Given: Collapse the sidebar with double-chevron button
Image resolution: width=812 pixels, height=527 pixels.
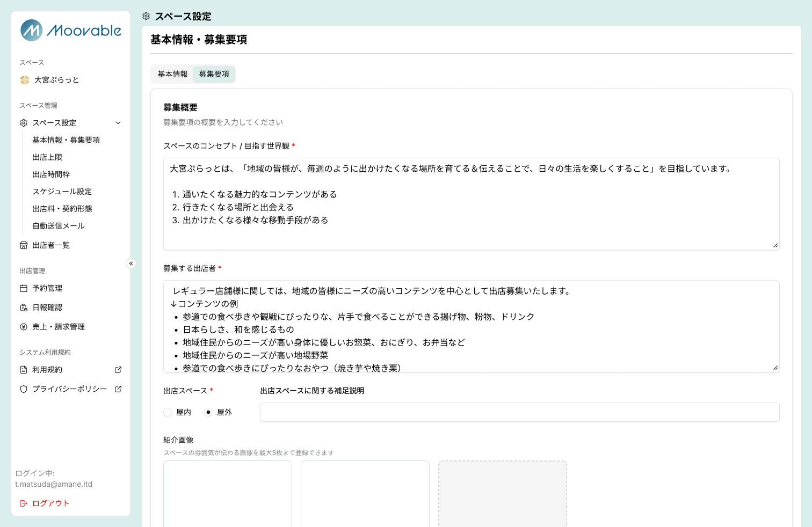Looking at the screenshot, I should pyautogui.click(x=131, y=263).
